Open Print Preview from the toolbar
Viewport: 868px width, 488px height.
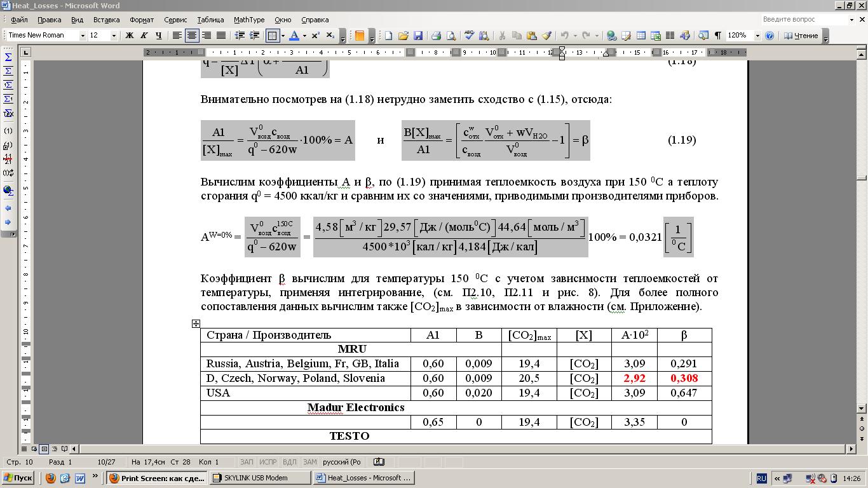click(451, 36)
